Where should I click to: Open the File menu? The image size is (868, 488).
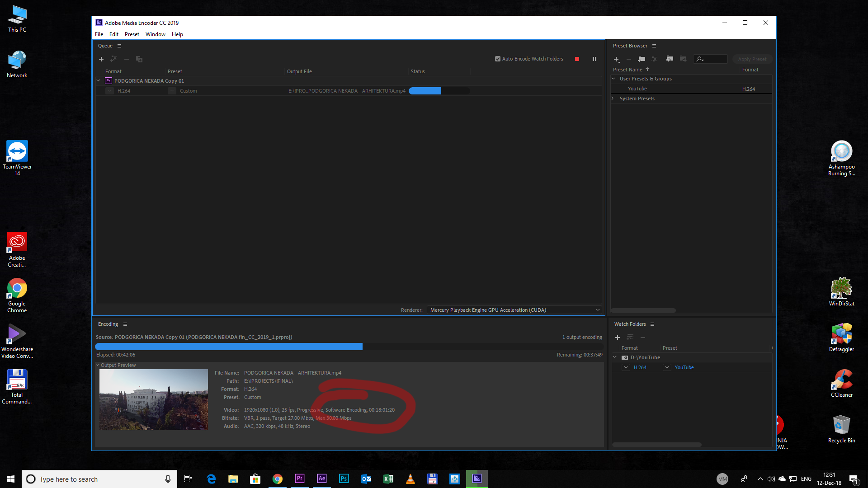[99, 34]
